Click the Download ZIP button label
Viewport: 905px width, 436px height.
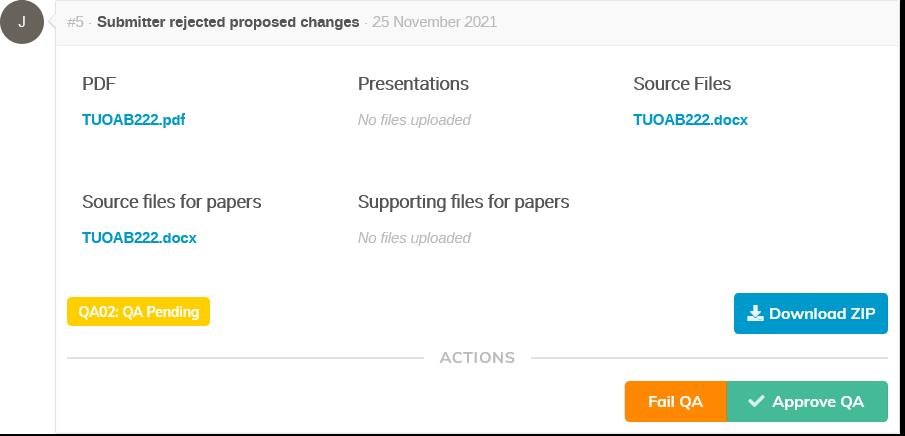point(822,314)
